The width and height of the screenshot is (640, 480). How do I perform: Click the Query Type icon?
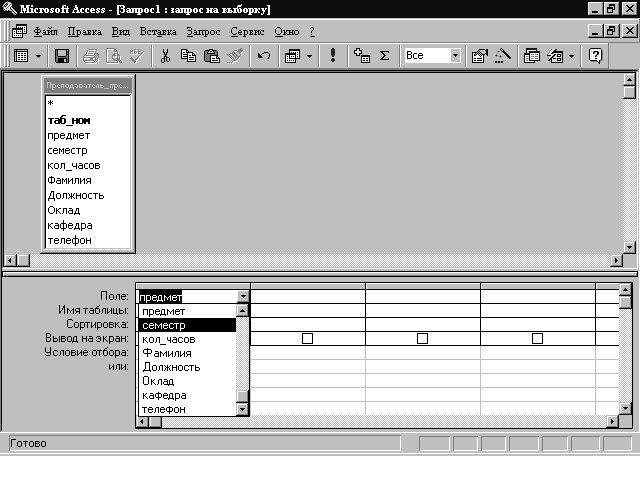click(x=293, y=56)
